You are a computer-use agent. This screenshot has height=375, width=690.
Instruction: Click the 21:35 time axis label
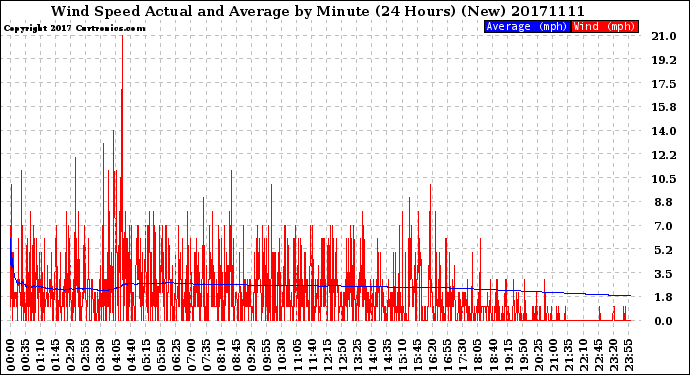coord(568,355)
